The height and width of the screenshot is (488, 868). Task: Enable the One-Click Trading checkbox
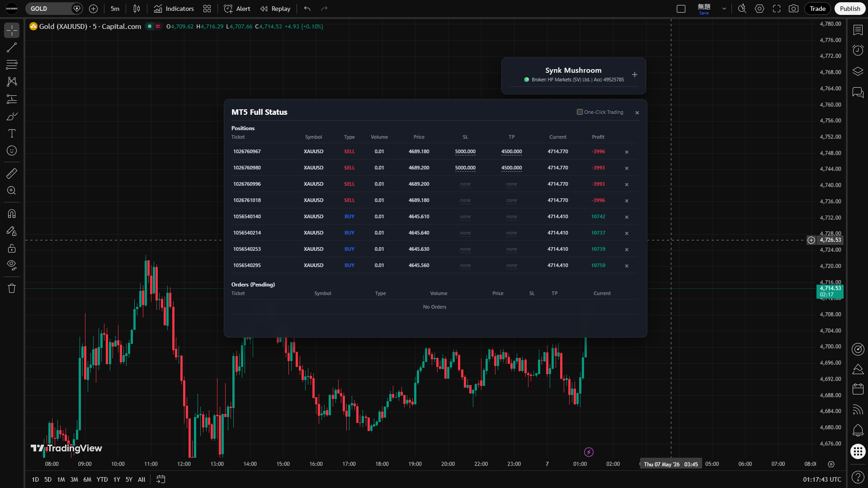580,112
